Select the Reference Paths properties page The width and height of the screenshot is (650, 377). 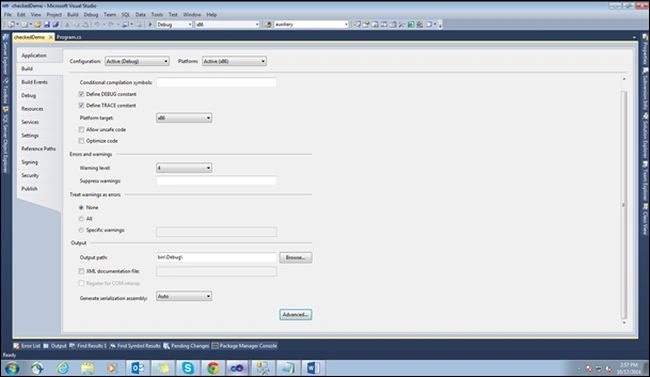(x=38, y=149)
